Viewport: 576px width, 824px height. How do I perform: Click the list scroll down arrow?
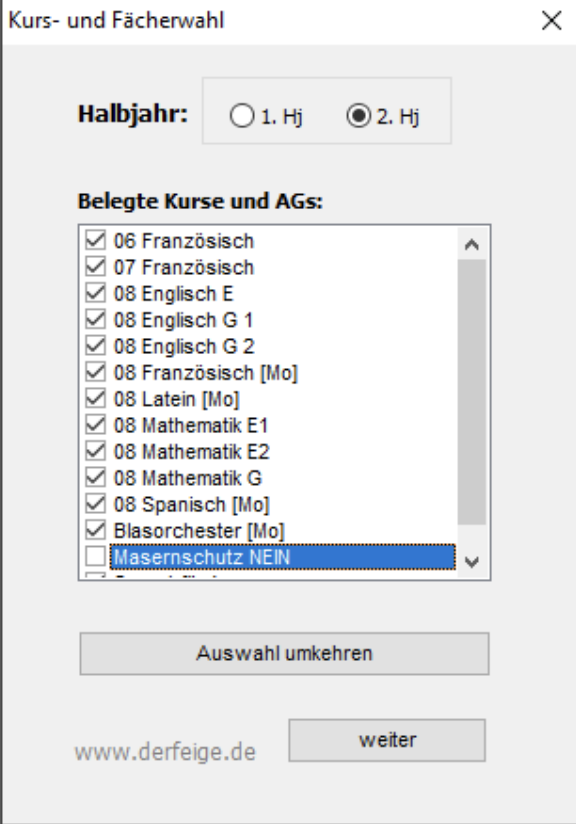pos(472,562)
